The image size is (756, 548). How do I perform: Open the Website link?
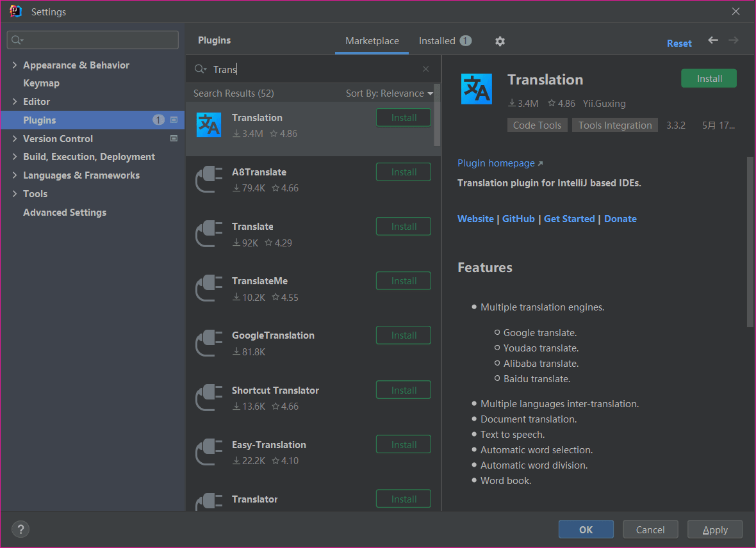coord(475,219)
